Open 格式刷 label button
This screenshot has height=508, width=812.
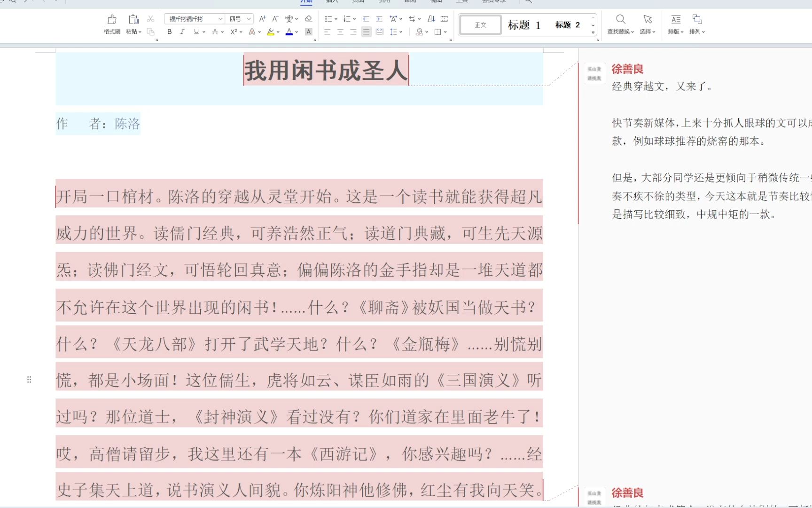coord(112,32)
